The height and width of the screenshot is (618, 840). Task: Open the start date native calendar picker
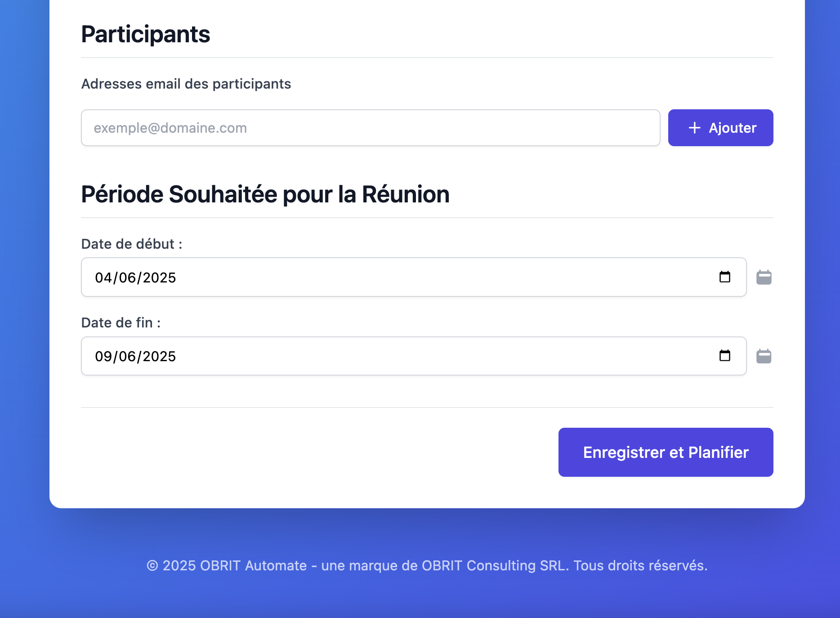pyautogui.click(x=724, y=277)
